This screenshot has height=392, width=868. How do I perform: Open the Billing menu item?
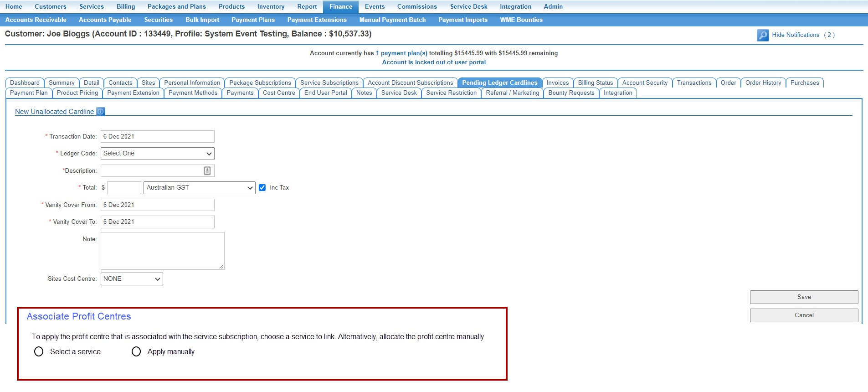pos(125,6)
